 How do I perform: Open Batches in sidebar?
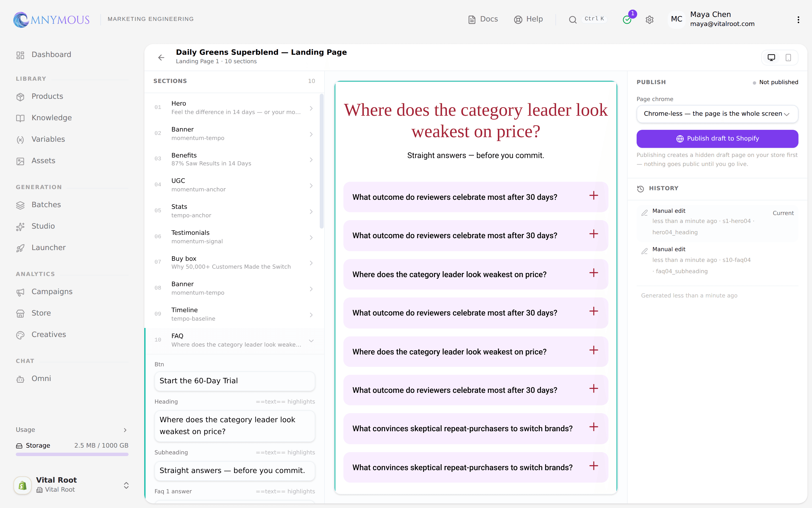72,205
